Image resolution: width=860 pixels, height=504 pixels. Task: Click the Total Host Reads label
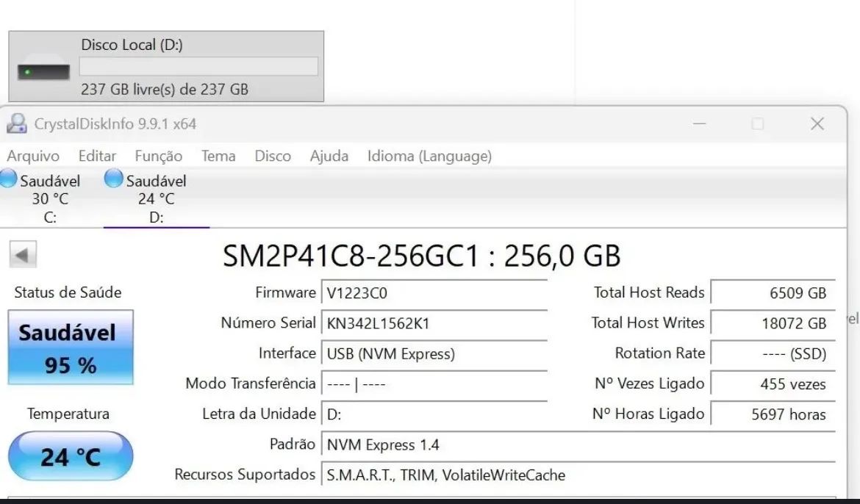click(649, 292)
